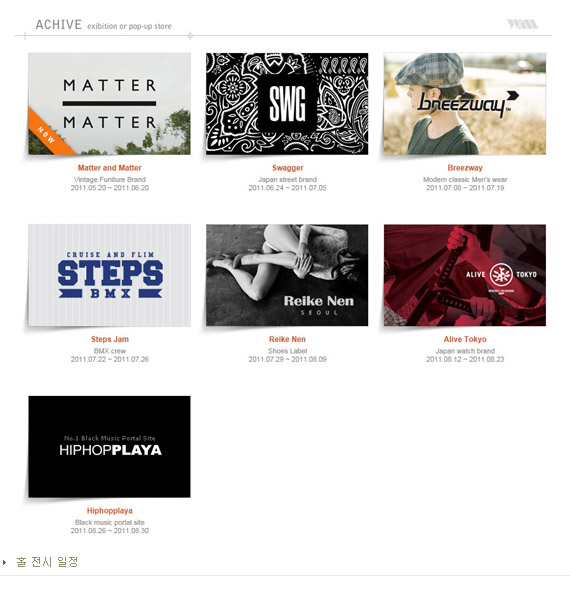Image resolution: width=570 pixels, height=606 pixels.
Task: Expand the arrow beside 홀 전시 일정
Action: (x=4, y=562)
